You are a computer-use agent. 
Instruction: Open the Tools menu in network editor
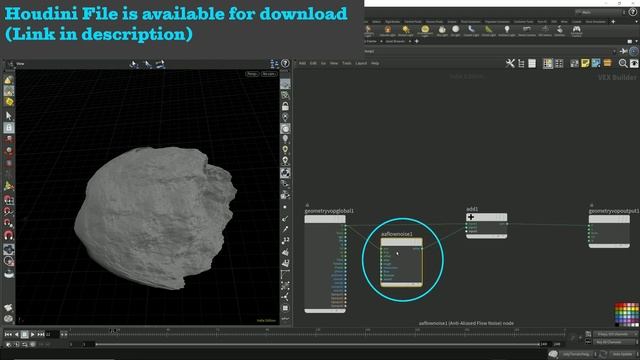point(347,63)
